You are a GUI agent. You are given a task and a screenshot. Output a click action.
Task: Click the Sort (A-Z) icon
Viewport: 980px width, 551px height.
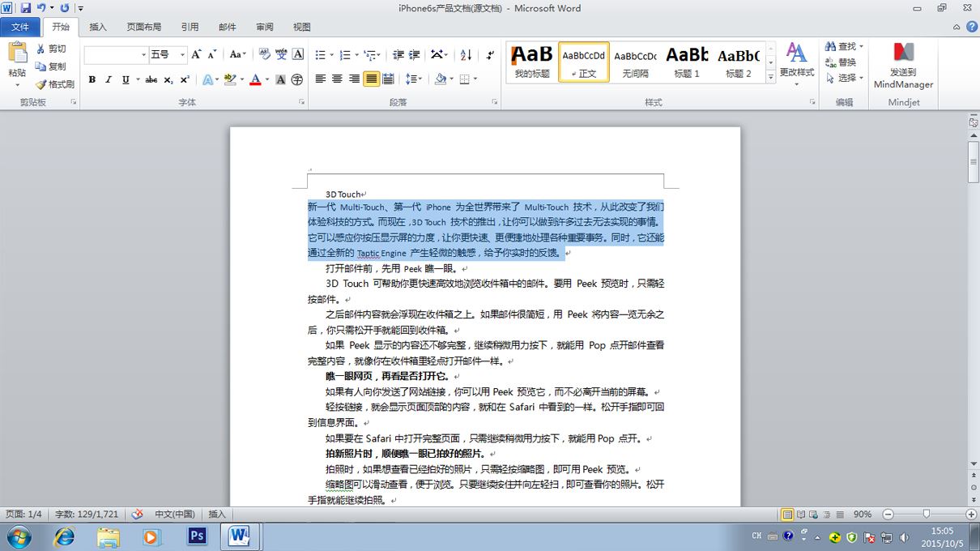[x=466, y=54]
